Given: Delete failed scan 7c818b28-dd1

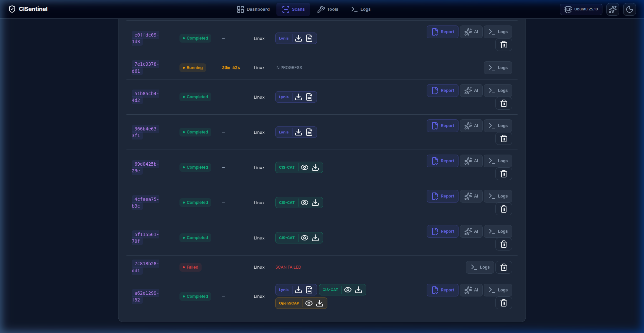Looking at the screenshot, I should (504, 267).
